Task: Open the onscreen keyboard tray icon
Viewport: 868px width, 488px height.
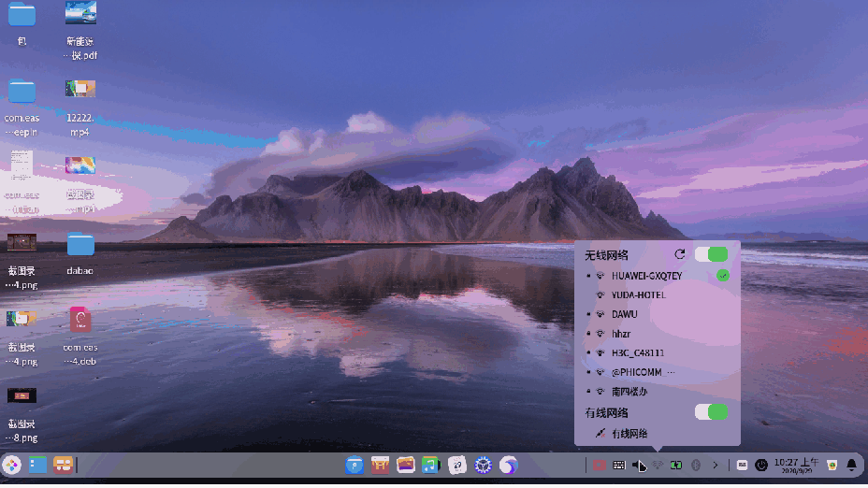Action: [x=619, y=466]
